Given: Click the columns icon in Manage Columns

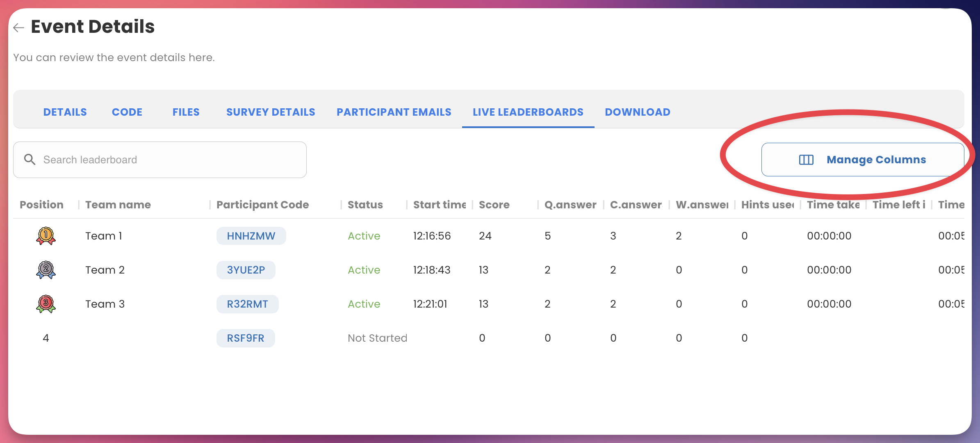Looking at the screenshot, I should click(x=806, y=160).
